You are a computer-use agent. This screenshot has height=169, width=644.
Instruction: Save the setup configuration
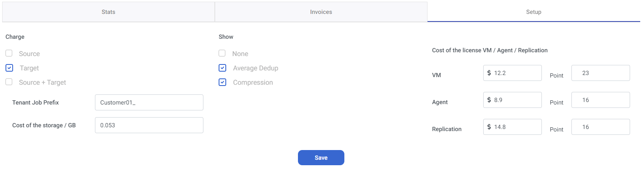point(321,158)
